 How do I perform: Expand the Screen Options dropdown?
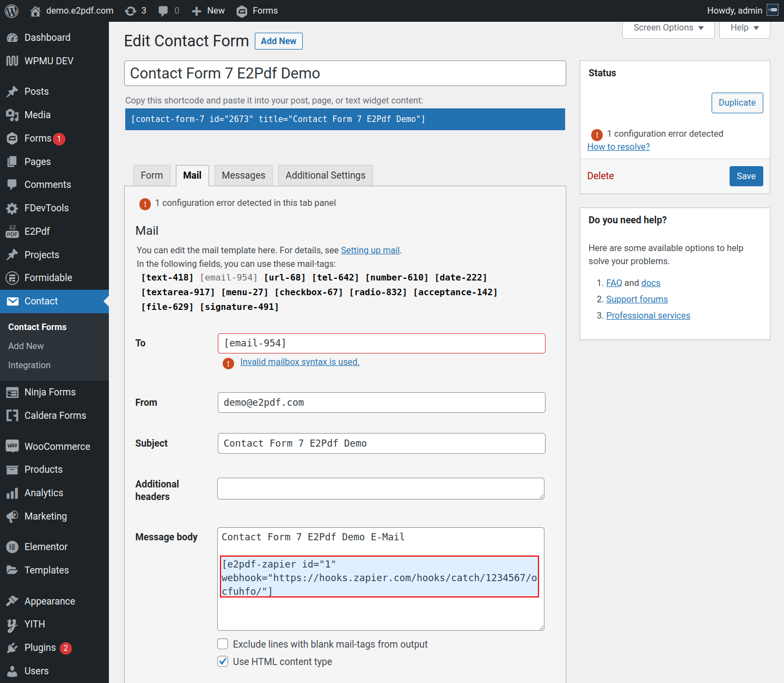pyautogui.click(x=668, y=28)
